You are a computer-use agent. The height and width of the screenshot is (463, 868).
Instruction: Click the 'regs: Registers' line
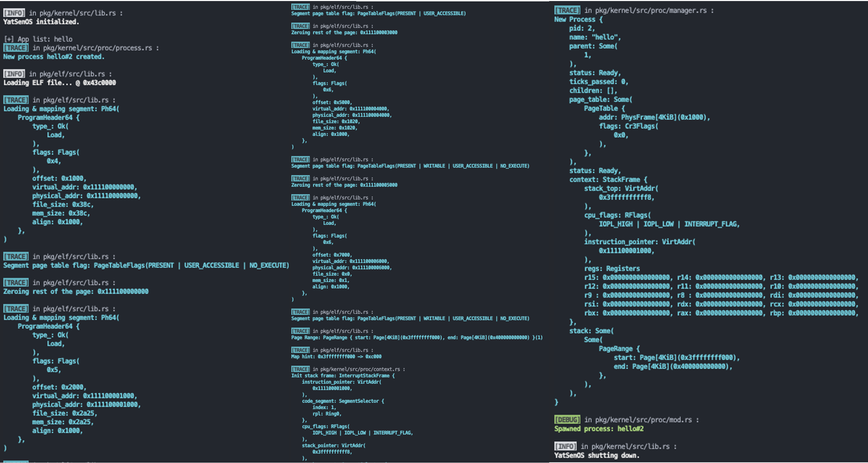click(x=612, y=268)
